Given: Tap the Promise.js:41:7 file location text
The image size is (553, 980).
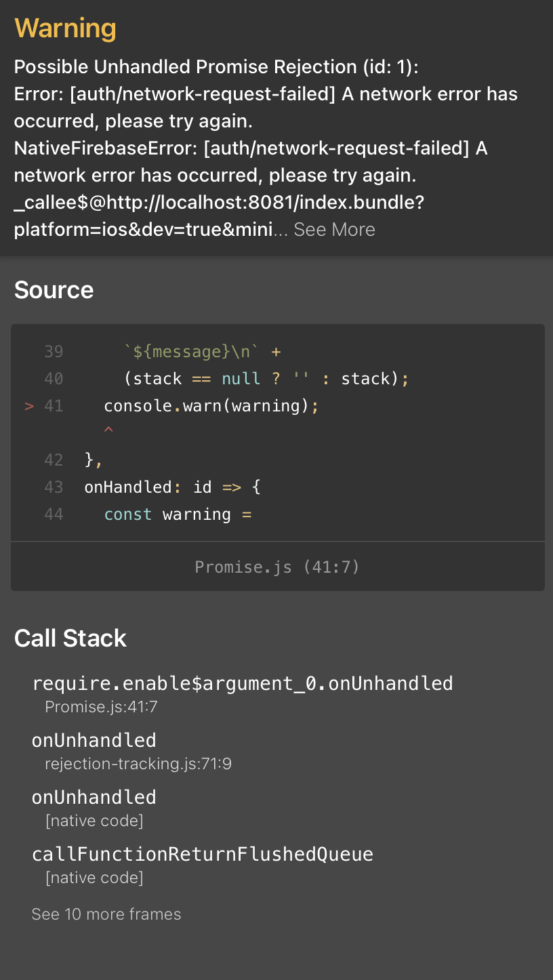Looking at the screenshot, I should [x=101, y=707].
